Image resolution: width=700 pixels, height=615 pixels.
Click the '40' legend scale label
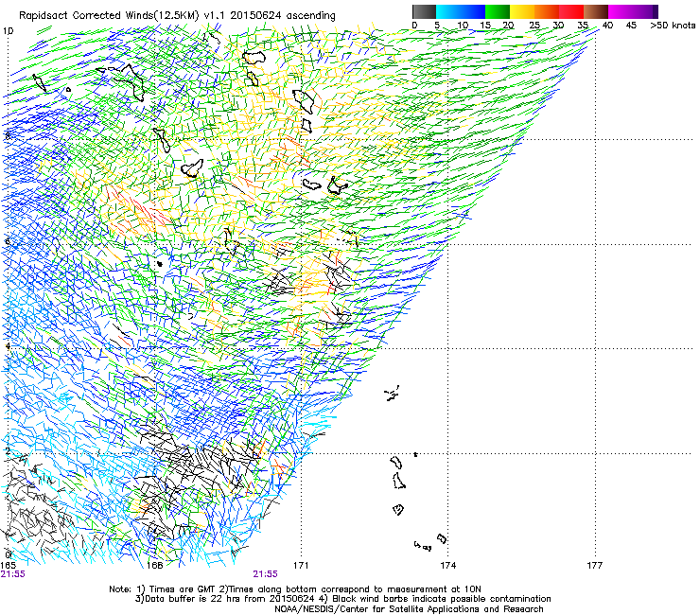point(607,26)
